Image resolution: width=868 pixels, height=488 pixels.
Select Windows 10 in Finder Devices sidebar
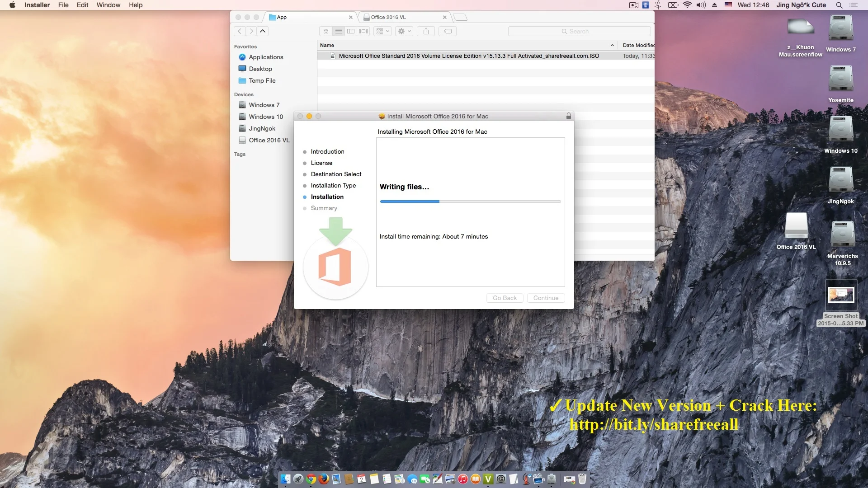click(x=266, y=117)
